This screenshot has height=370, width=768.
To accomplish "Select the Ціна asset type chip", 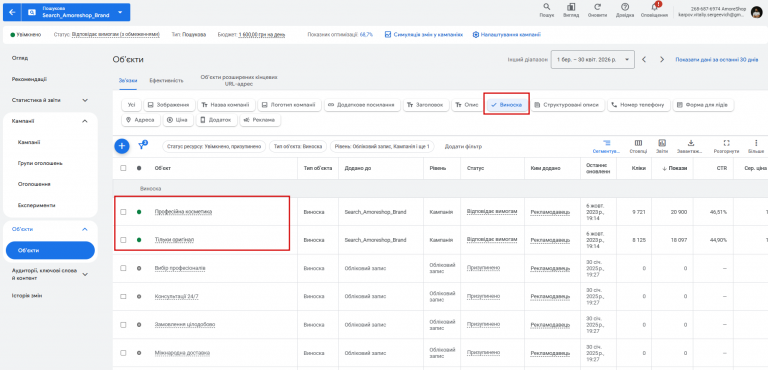I will coord(178,120).
